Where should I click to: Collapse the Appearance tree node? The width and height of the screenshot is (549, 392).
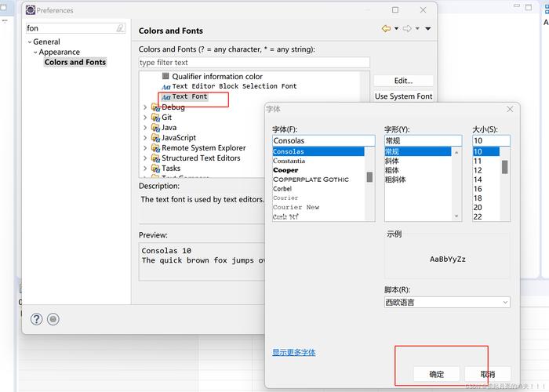[x=35, y=53]
